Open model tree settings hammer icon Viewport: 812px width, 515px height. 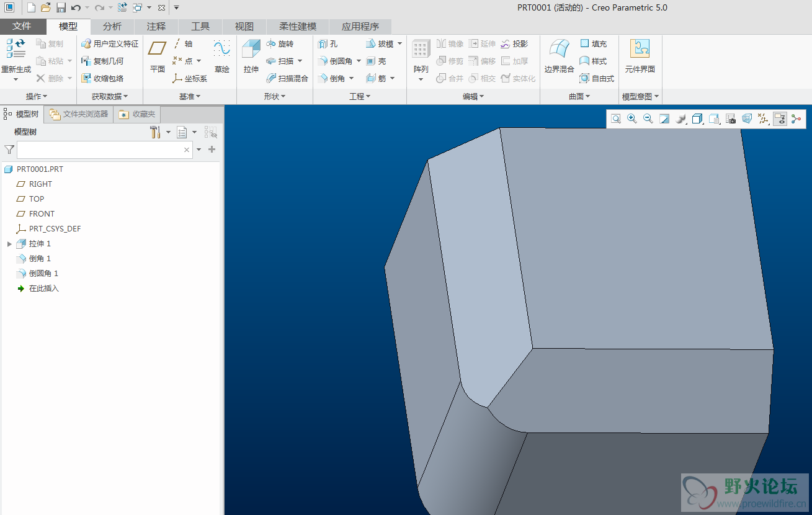pos(156,132)
